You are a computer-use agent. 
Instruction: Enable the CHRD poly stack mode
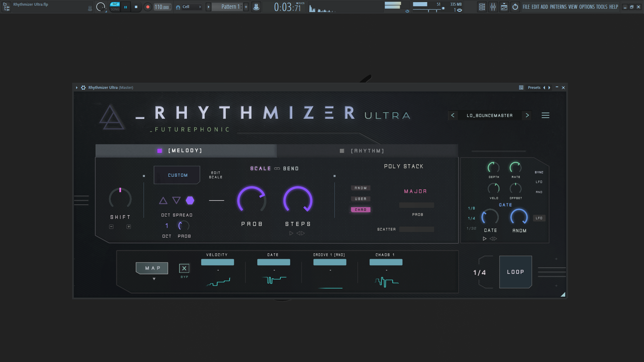361,209
